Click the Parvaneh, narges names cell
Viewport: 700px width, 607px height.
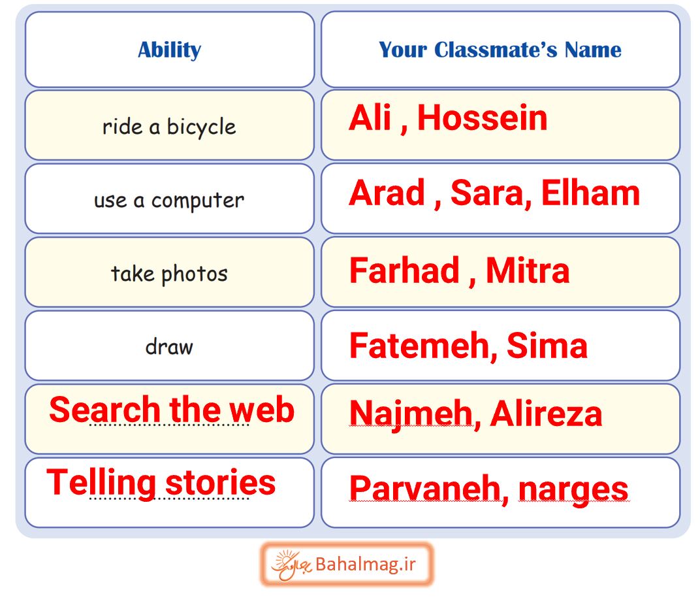(500, 493)
